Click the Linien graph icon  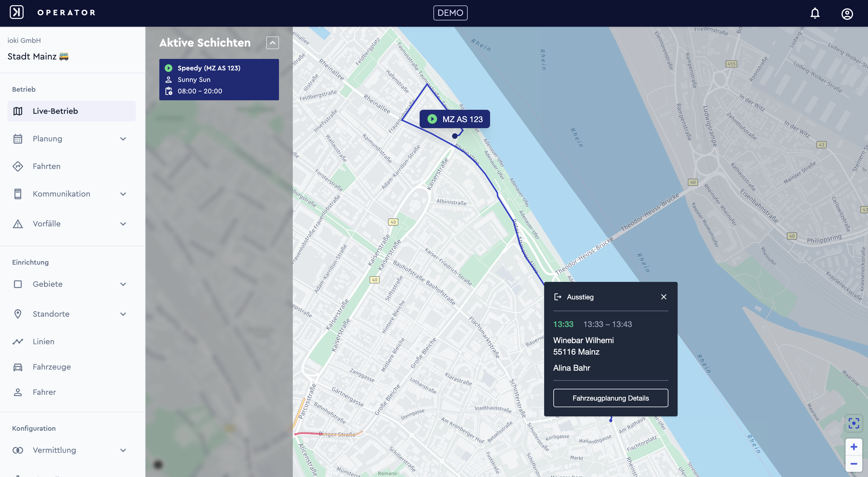tap(18, 342)
